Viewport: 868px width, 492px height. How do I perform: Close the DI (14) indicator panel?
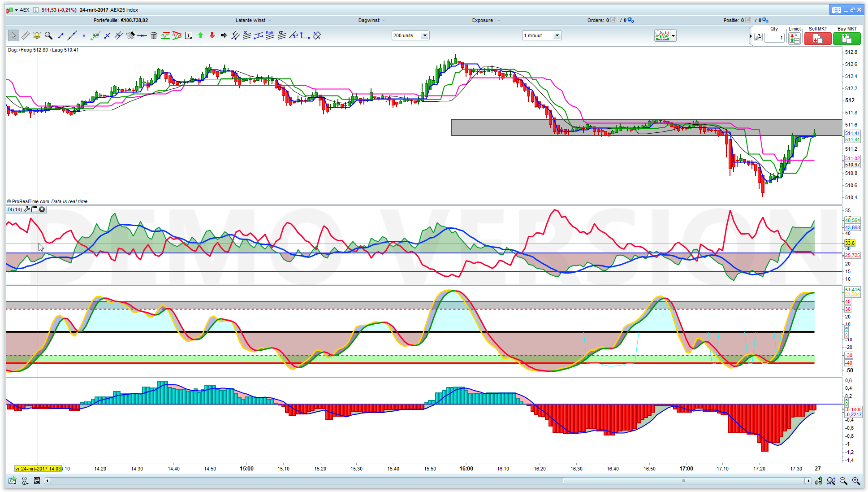42,209
